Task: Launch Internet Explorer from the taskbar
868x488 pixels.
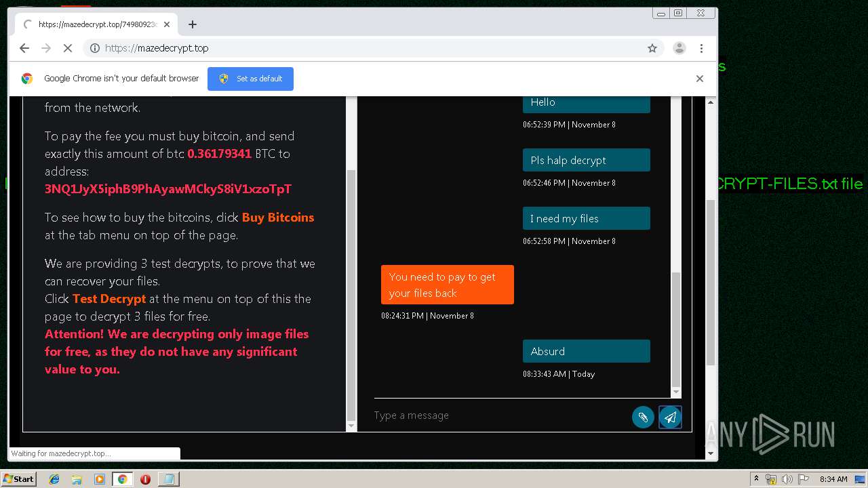Action: pos(54,479)
